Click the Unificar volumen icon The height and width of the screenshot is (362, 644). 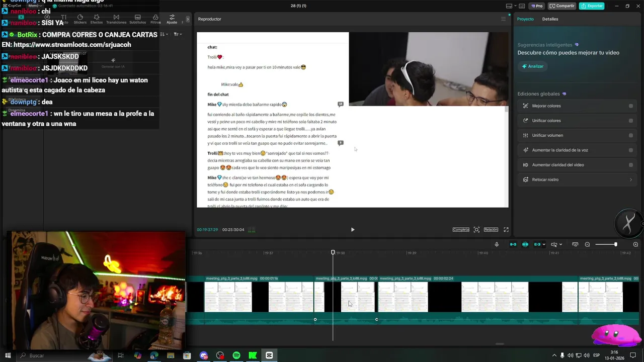coord(525,135)
